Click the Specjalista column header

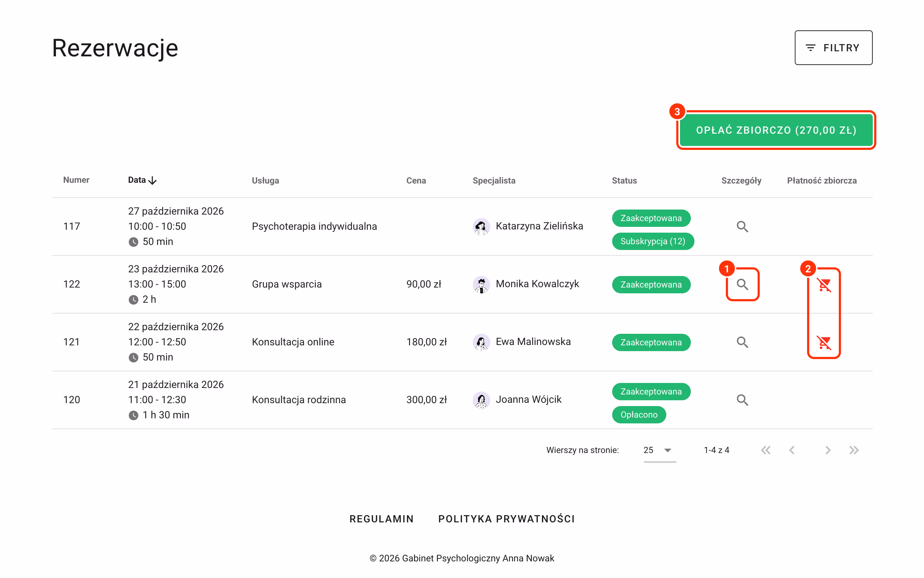pyautogui.click(x=494, y=180)
